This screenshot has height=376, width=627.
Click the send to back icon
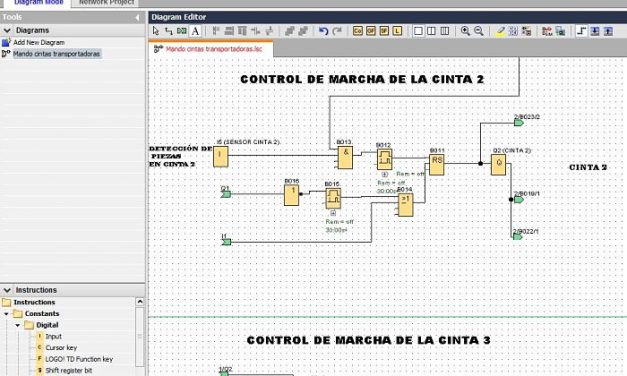tap(303, 31)
